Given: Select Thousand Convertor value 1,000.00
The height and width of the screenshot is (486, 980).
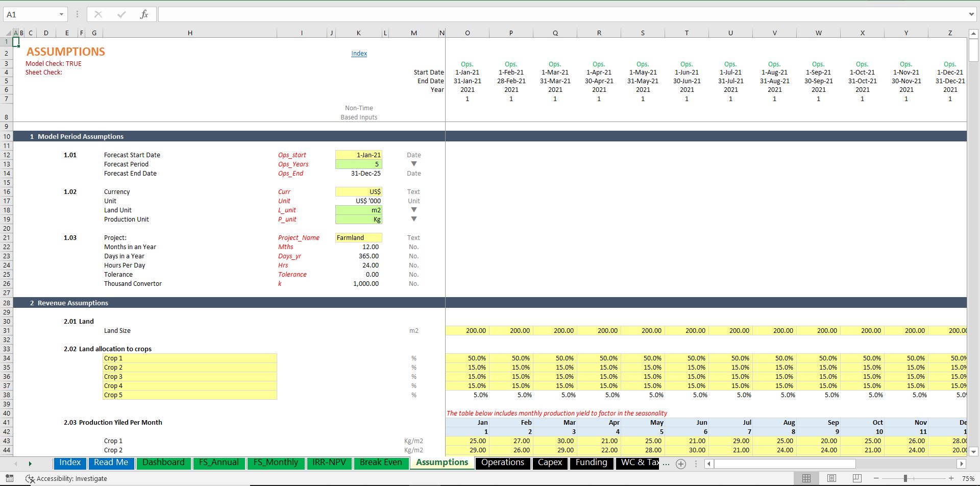Looking at the screenshot, I should pyautogui.click(x=365, y=283).
